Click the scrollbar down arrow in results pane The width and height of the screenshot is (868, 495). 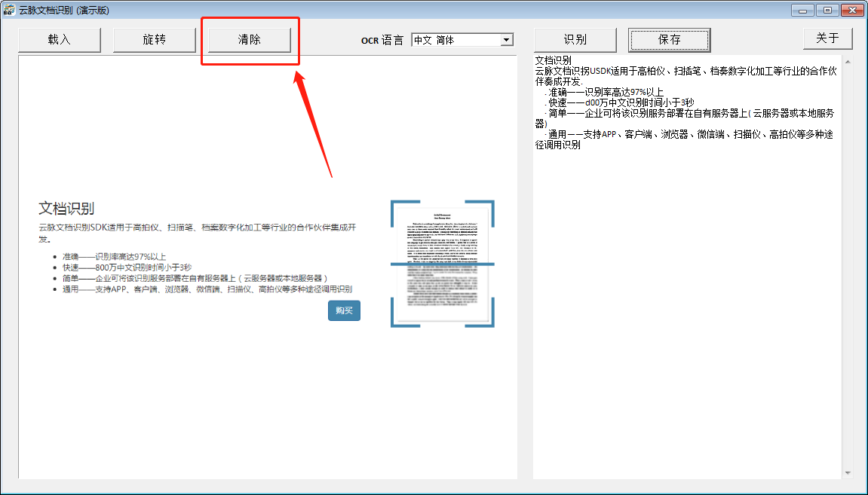[x=848, y=473]
